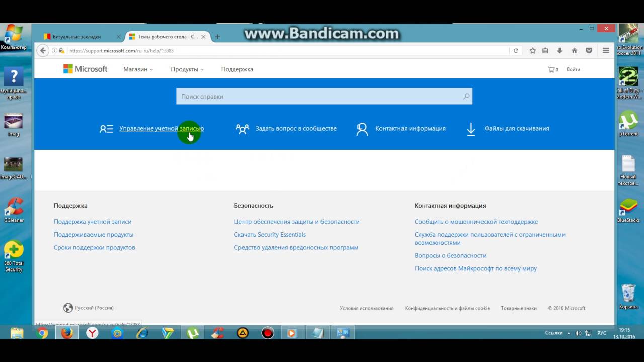Close the Визуальные закладки tab
644x362 pixels.
118,37
